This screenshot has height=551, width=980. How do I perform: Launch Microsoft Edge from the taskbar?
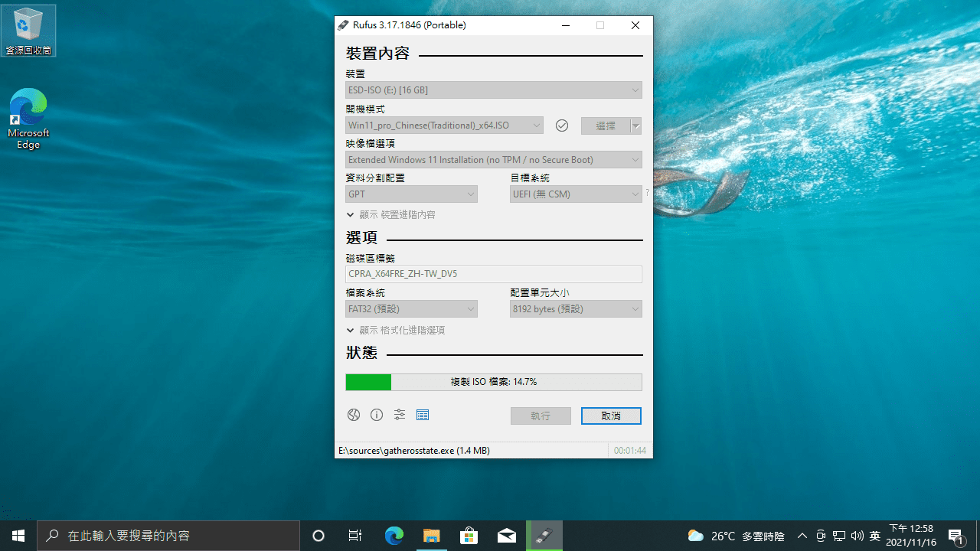[394, 535]
